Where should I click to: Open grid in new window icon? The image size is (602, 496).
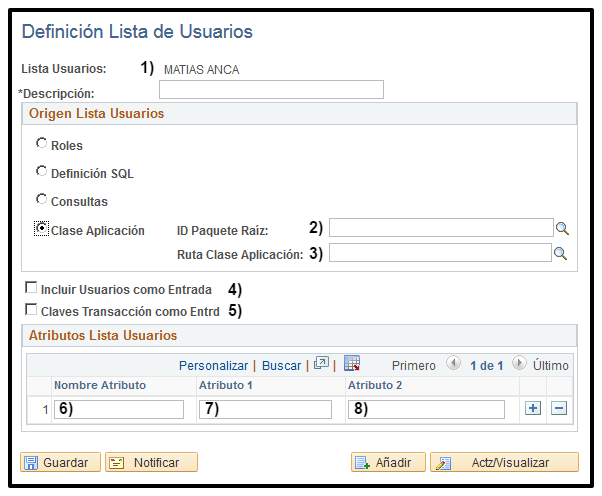tap(321, 365)
